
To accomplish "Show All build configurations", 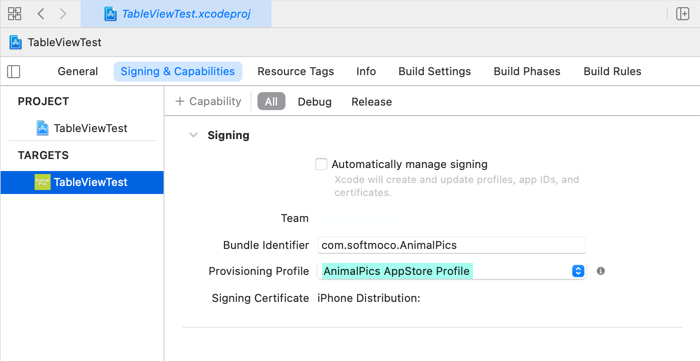I will pos(271,102).
